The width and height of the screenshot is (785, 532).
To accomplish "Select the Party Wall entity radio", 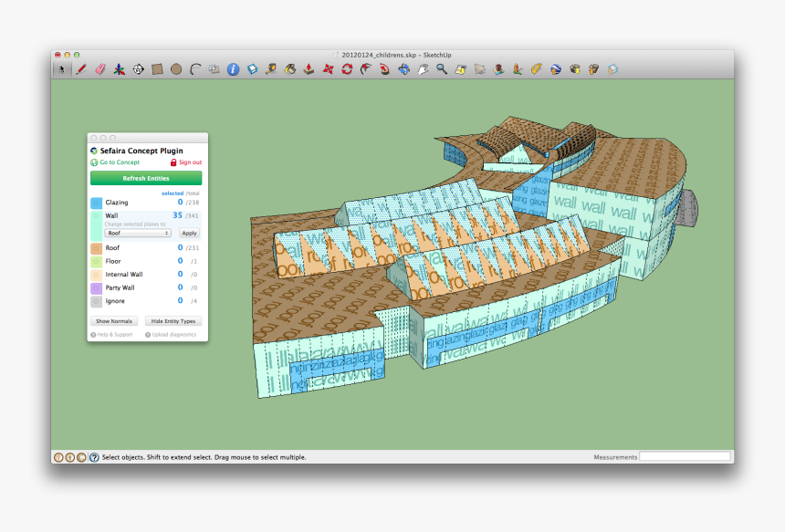I will (96, 287).
